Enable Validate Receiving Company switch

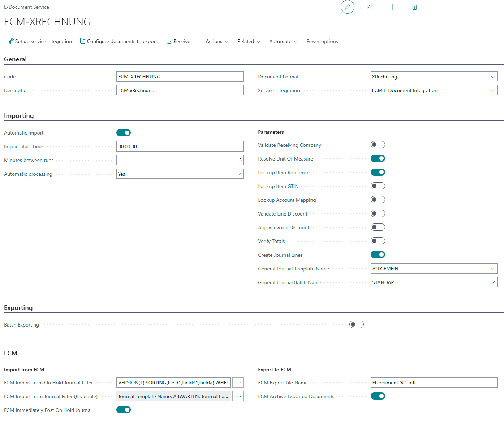378,145
